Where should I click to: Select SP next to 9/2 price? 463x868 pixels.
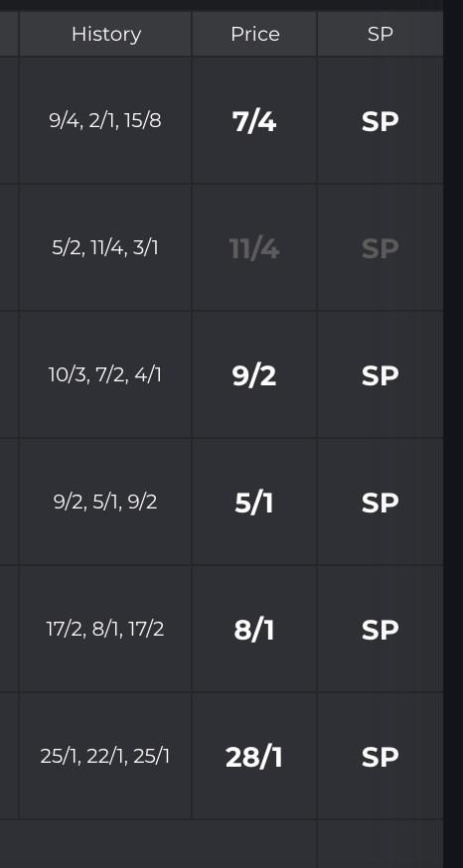point(381,374)
